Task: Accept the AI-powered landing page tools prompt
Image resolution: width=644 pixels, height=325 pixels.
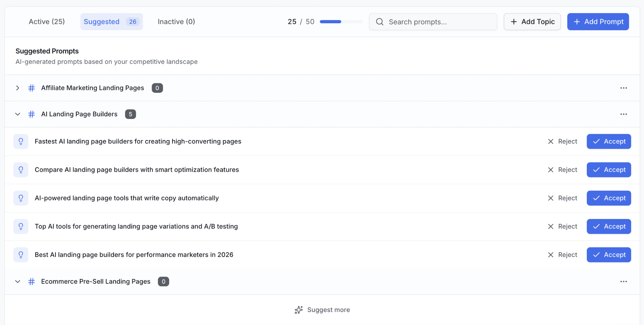Action: 609,198
